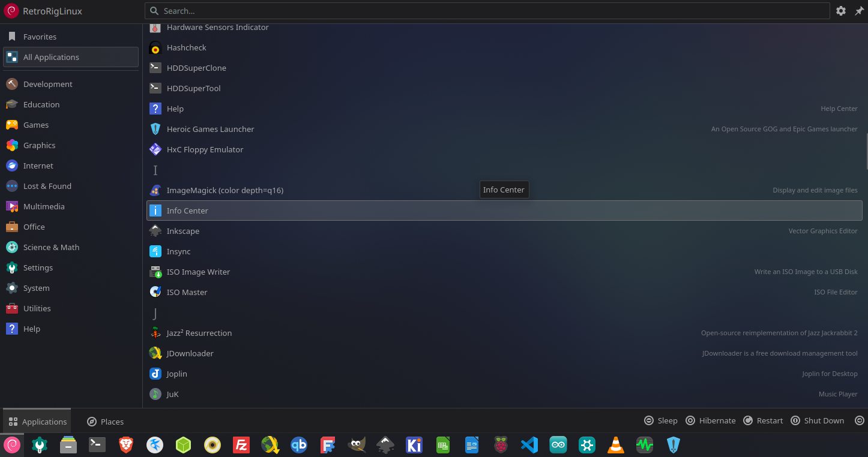Launch FileZilla from the taskbar
Screen dimensions: 868x457
point(241,445)
